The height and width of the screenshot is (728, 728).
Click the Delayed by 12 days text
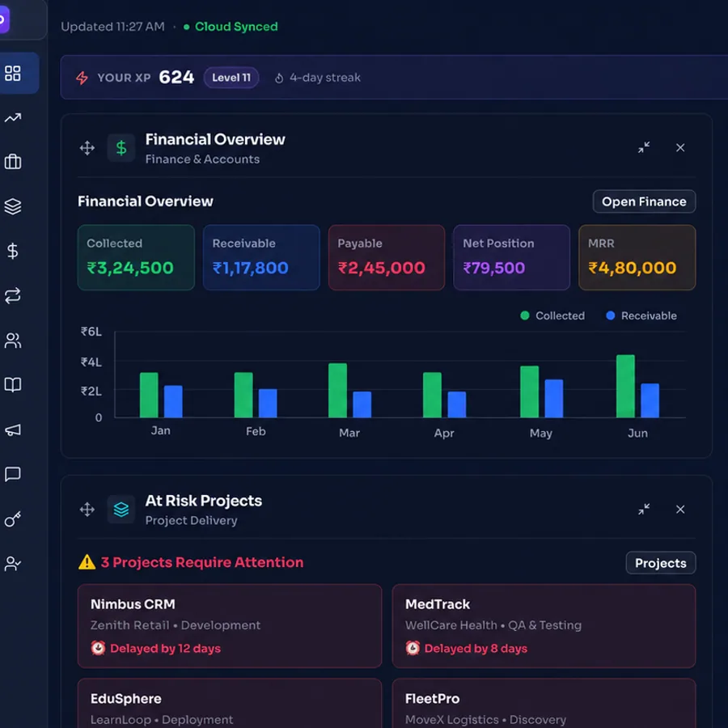click(165, 648)
